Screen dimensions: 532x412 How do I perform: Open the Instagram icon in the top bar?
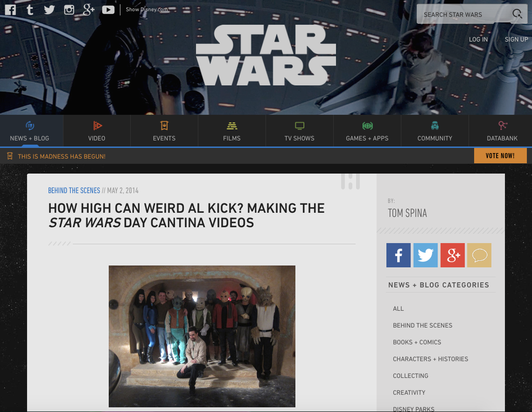coord(69,9)
